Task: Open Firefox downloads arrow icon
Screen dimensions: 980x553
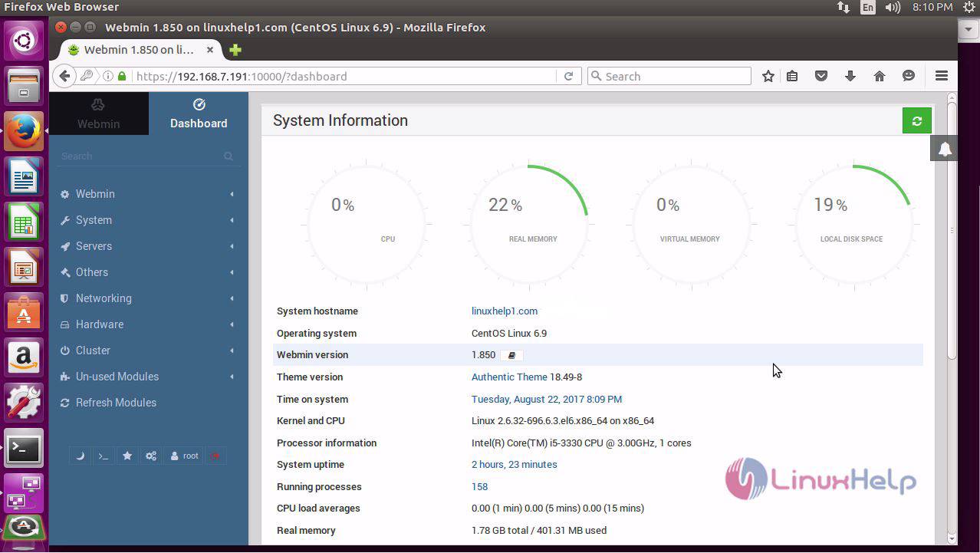Action: click(850, 76)
